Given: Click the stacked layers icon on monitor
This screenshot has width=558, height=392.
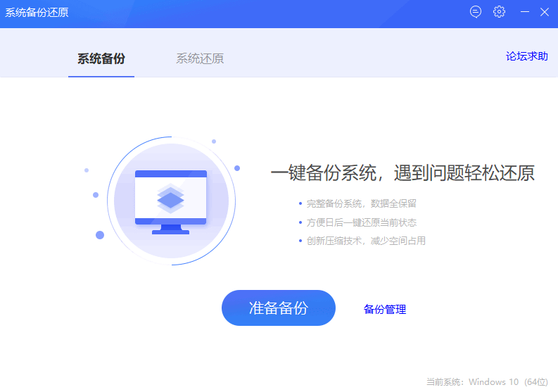Looking at the screenshot, I should (171, 198).
